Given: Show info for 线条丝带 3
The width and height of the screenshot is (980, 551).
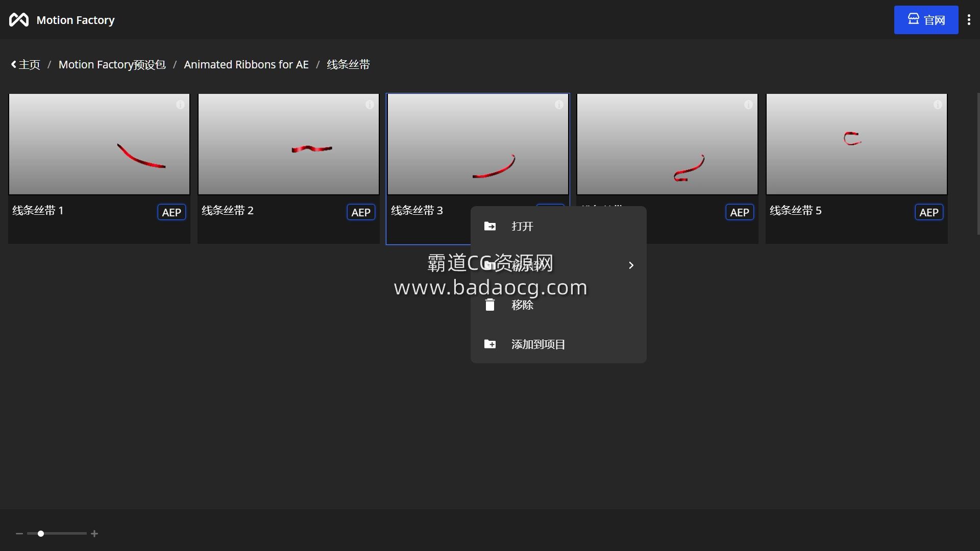Looking at the screenshot, I should point(559,105).
